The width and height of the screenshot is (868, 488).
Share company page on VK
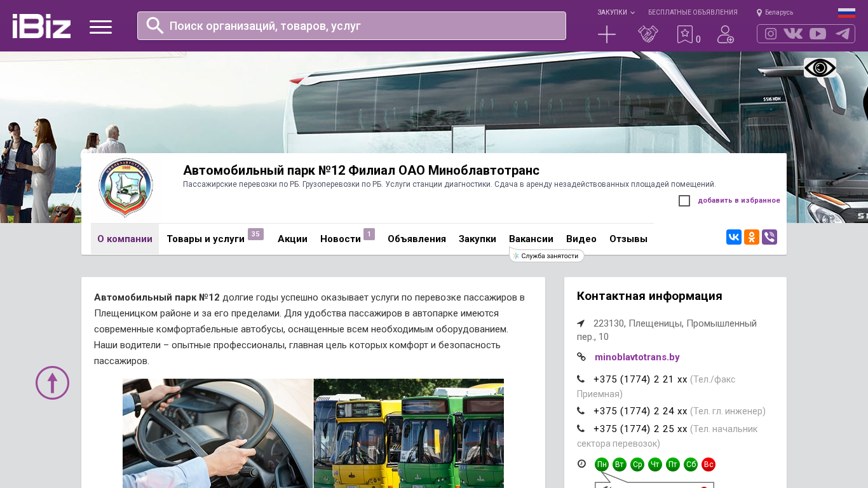click(734, 237)
